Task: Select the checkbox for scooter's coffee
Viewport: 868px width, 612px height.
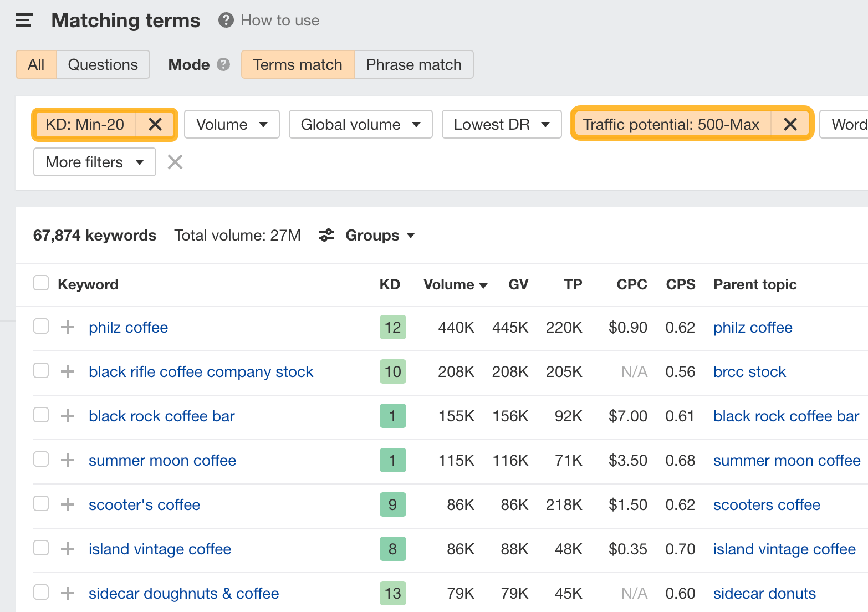Action: point(40,504)
